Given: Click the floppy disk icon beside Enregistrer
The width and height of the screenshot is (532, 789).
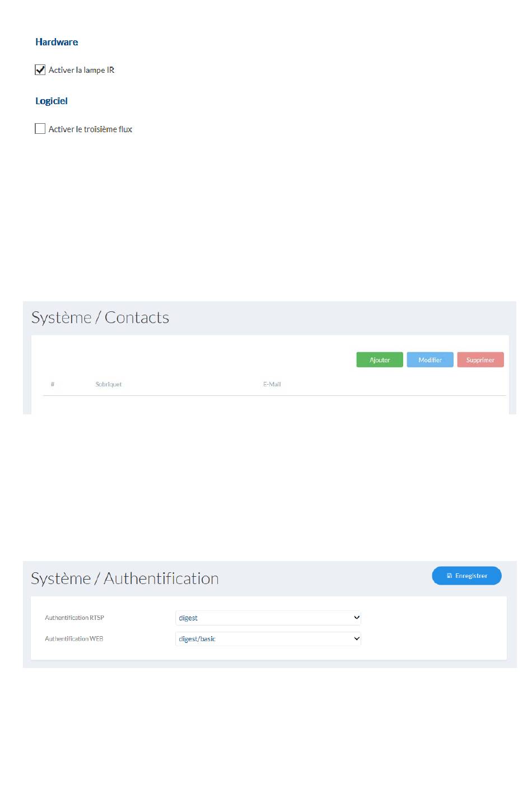Looking at the screenshot, I should 449,576.
